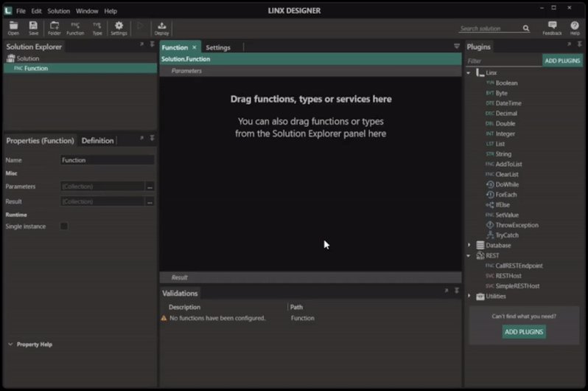Click the Deploy toolbar icon
Viewport: 588px width, 391px height.
(161, 28)
